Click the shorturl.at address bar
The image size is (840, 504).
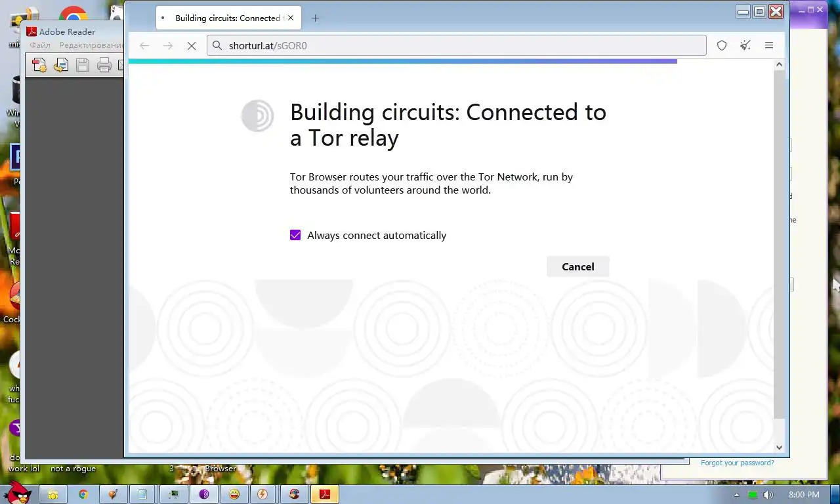[x=457, y=45]
